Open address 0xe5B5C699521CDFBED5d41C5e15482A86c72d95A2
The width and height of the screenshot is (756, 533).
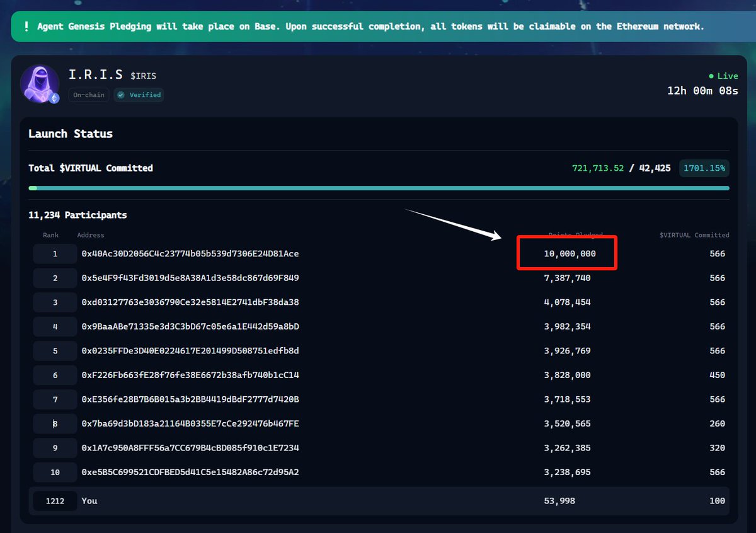[x=190, y=472]
